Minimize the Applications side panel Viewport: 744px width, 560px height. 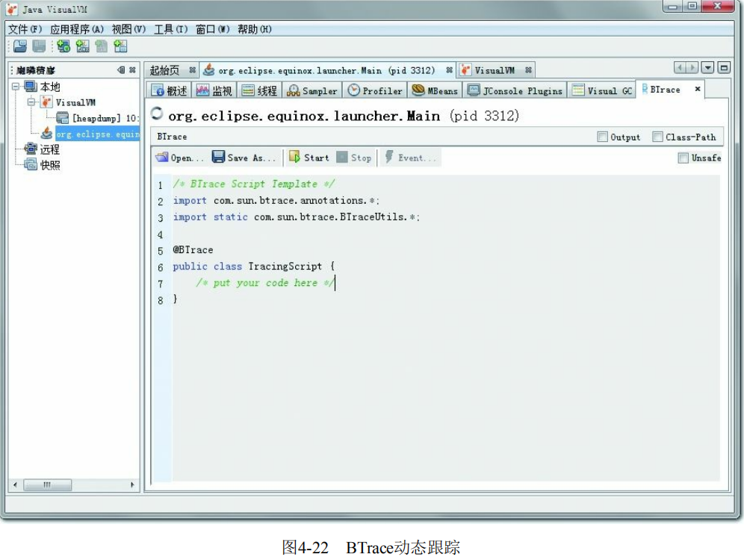(x=122, y=70)
